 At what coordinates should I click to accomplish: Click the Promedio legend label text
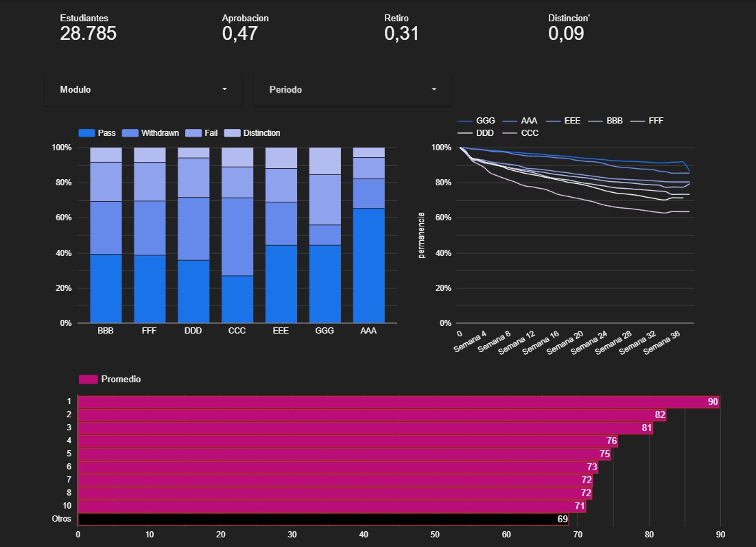[121, 379]
